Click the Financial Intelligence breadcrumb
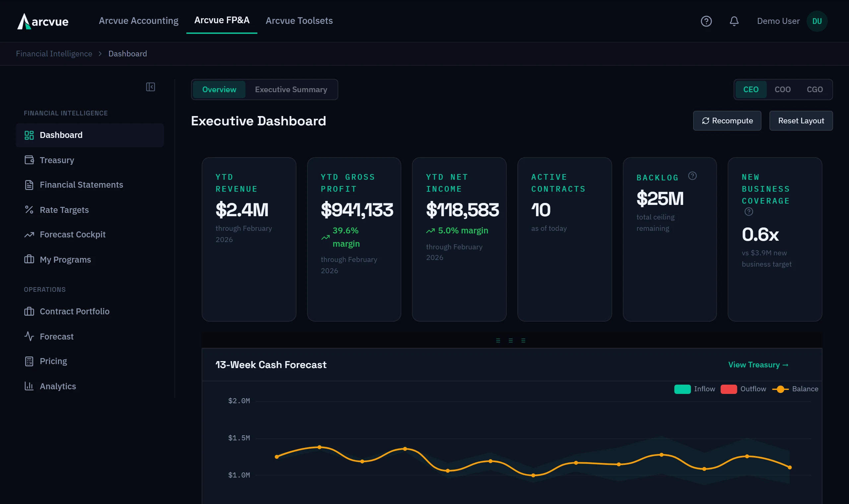The height and width of the screenshot is (504, 849). pos(54,54)
